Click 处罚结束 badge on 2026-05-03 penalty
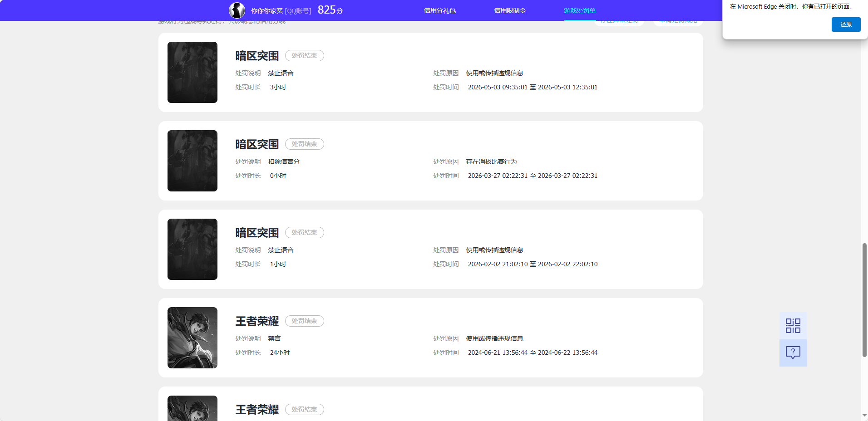The image size is (868, 421). [305, 55]
